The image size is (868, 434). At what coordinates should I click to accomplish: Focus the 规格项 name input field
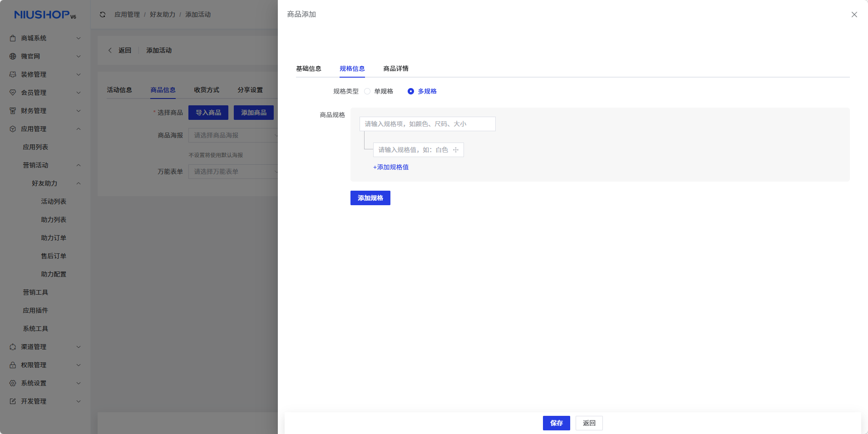click(428, 124)
